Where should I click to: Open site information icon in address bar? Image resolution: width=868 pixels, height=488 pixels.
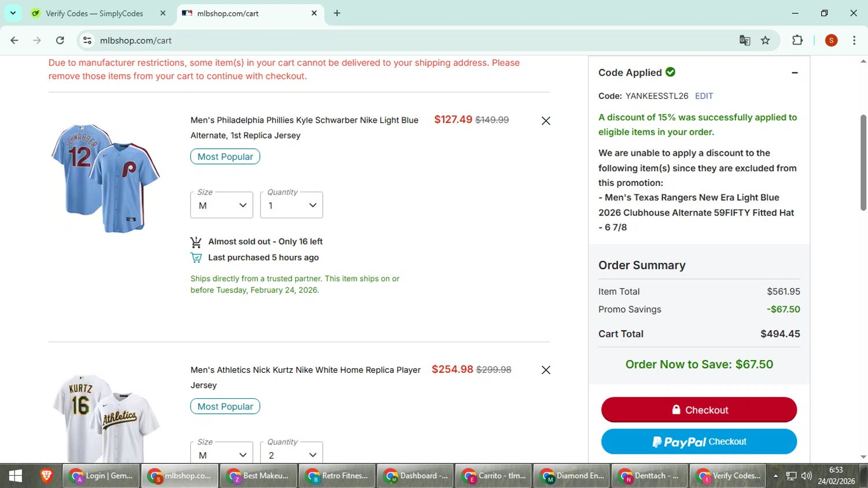click(87, 41)
